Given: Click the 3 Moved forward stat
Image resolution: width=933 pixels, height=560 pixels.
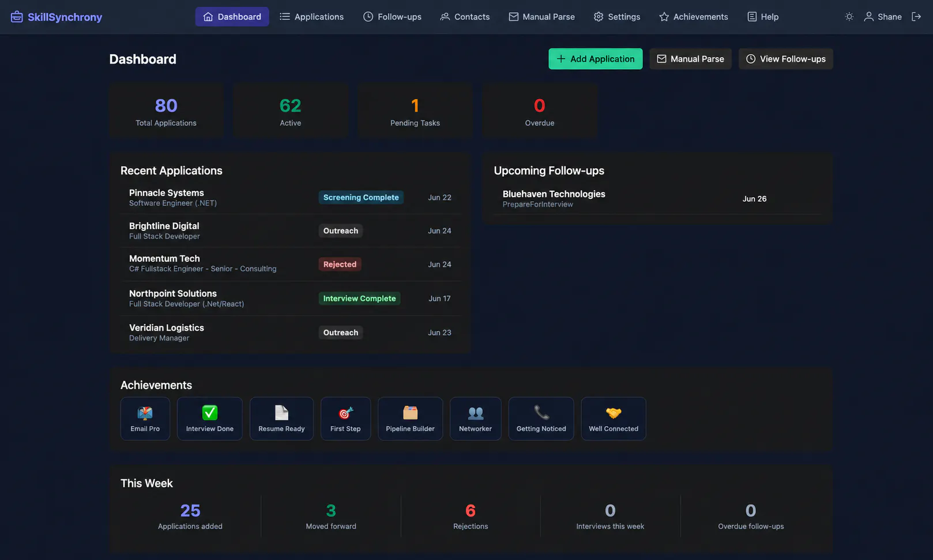Looking at the screenshot, I should click(x=331, y=516).
